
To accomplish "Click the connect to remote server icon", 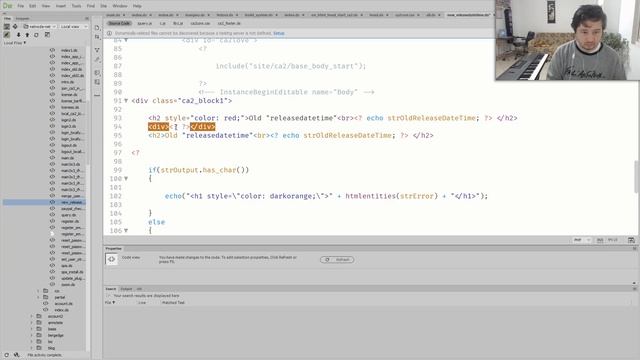I will point(7,35).
